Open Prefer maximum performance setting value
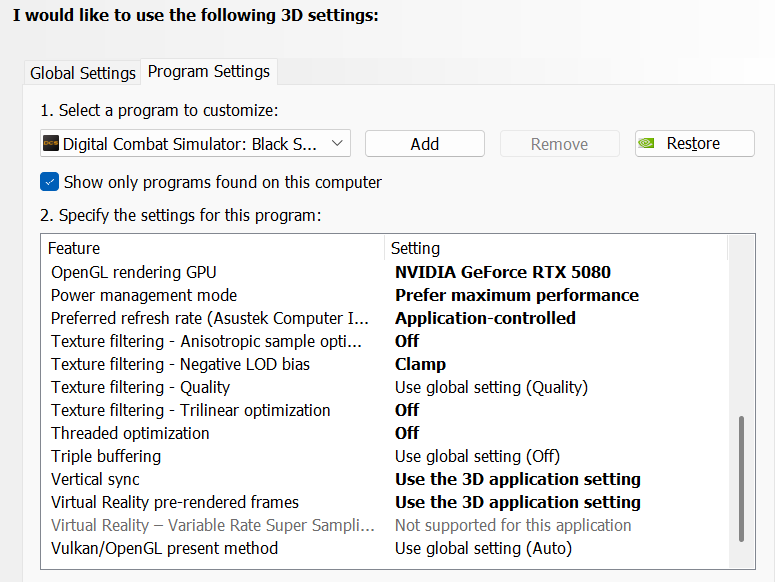 (x=517, y=295)
